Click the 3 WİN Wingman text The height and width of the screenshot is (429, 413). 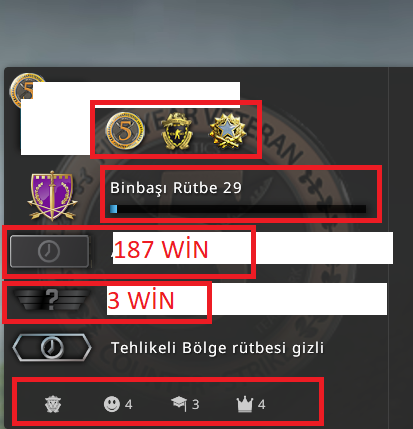pos(140,300)
